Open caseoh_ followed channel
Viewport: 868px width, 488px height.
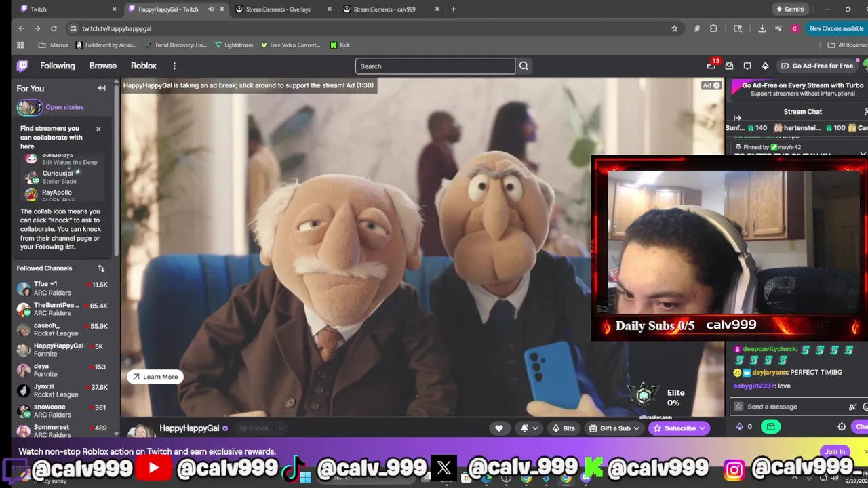[62, 329]
